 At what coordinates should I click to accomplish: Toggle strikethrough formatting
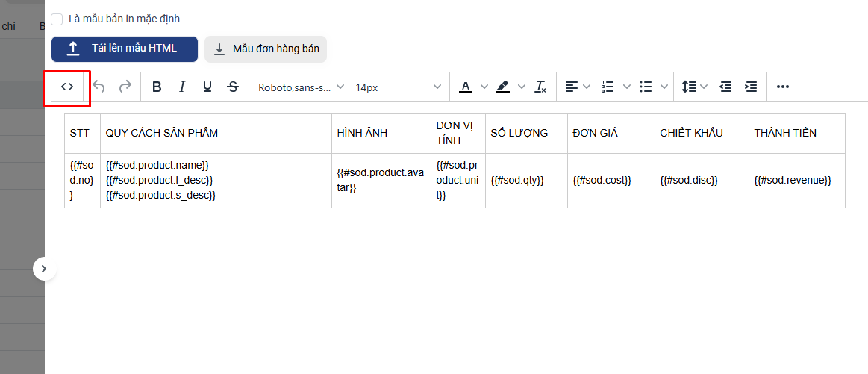pyautogui.click(x=233, y=87)
